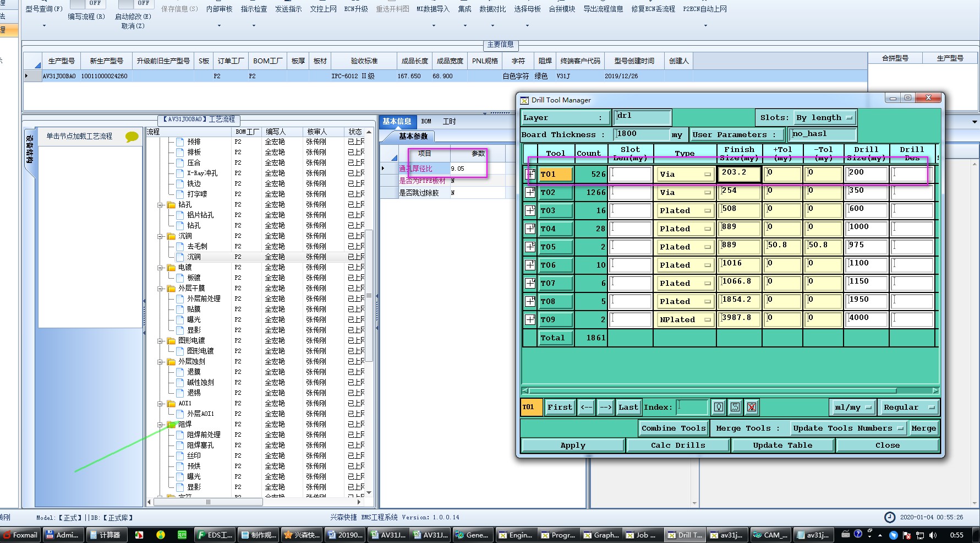Open the CAM taskbar item
This screenshot has height=543, width=980.
(x=770, y=535)
